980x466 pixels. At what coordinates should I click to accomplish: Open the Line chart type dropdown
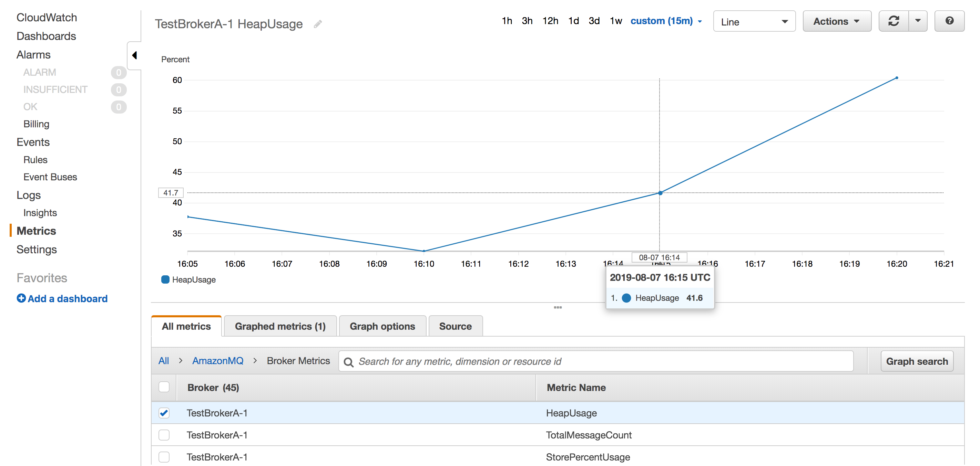point(754,21)
